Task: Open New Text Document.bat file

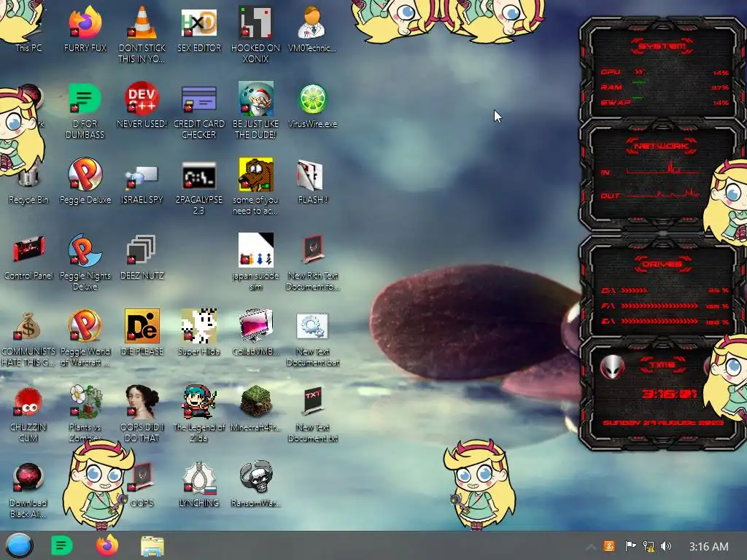Action: point(312,326)
